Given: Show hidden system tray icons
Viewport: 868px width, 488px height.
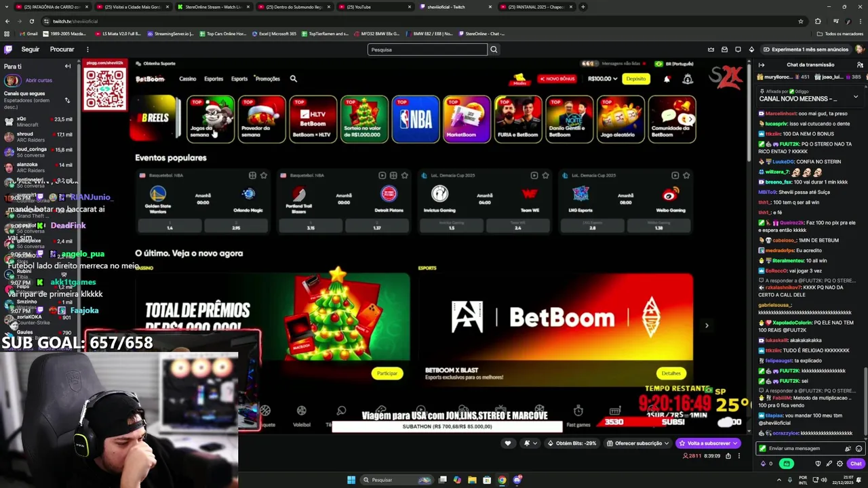Looking at the screenshot, I should coord(779,480).
